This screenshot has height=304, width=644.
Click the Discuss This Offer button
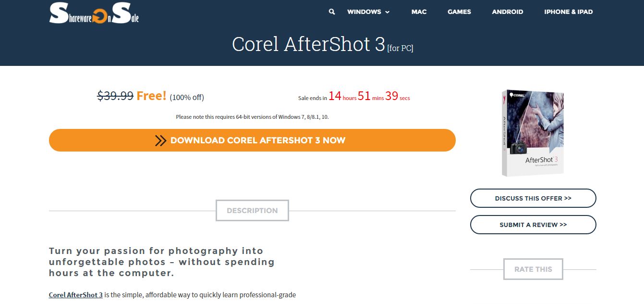533,198
